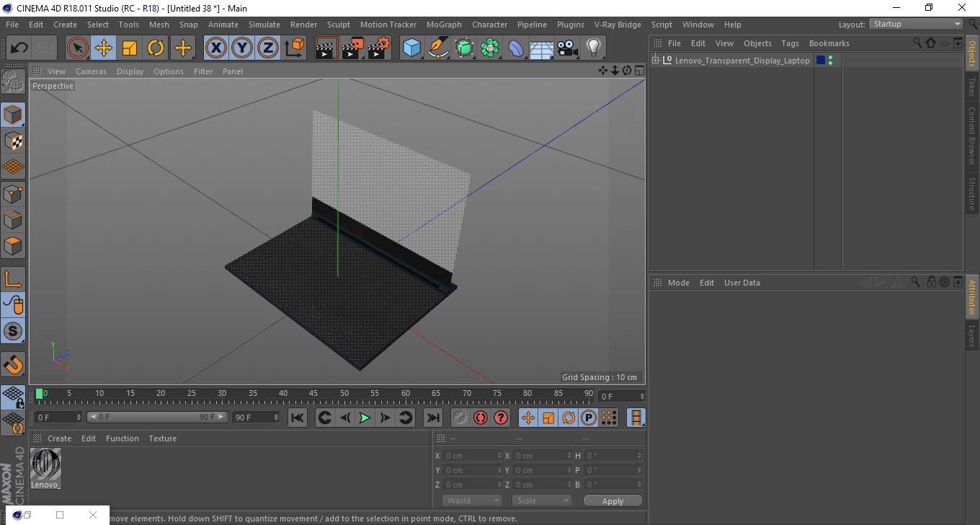Open the V-Ray Bridge menu
The image size is (980, 525).
(x=618, y=25)
